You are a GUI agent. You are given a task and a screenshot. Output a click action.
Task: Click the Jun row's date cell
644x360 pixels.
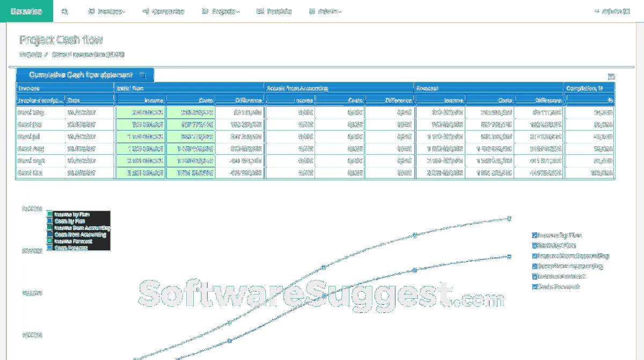click(x=90, y=125)
